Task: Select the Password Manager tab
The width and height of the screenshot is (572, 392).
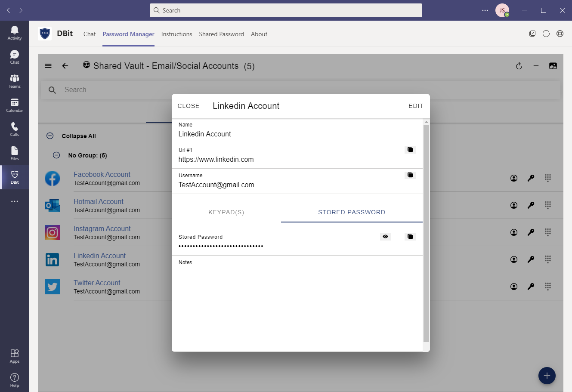Action: [128, 34]
